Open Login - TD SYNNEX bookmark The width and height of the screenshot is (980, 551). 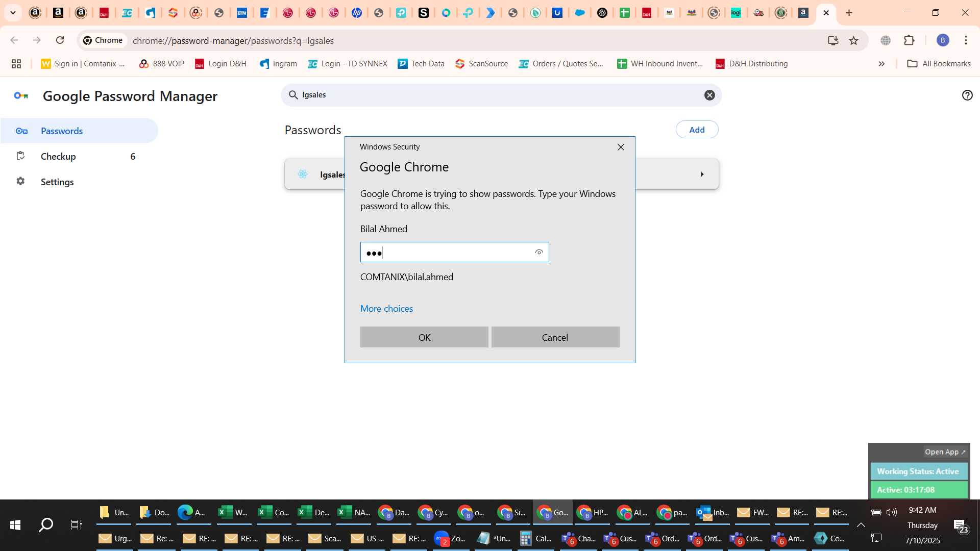(x=348, y=64)
